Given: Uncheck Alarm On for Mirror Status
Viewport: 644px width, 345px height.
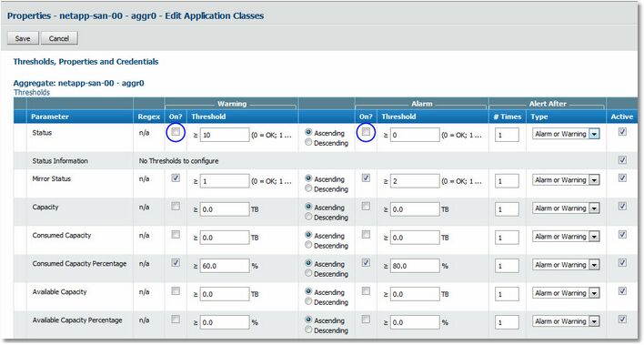Looking at the screenshot, I should click(366, 178).
